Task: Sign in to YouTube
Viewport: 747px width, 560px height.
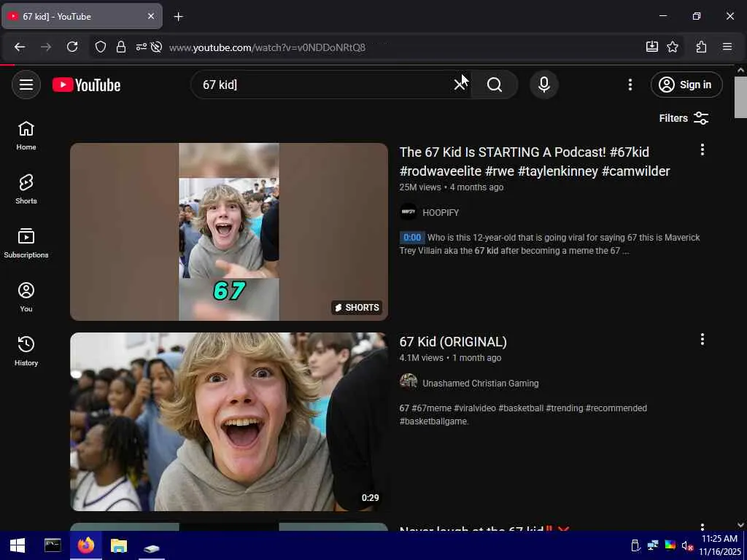Action: [x=686, y=85]
